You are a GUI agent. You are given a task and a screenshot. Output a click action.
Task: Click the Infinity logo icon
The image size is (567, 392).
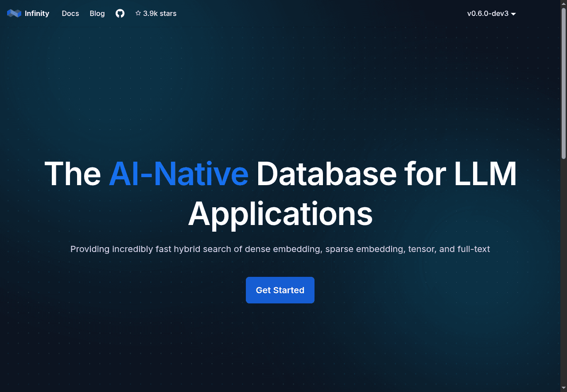point(14,14)
